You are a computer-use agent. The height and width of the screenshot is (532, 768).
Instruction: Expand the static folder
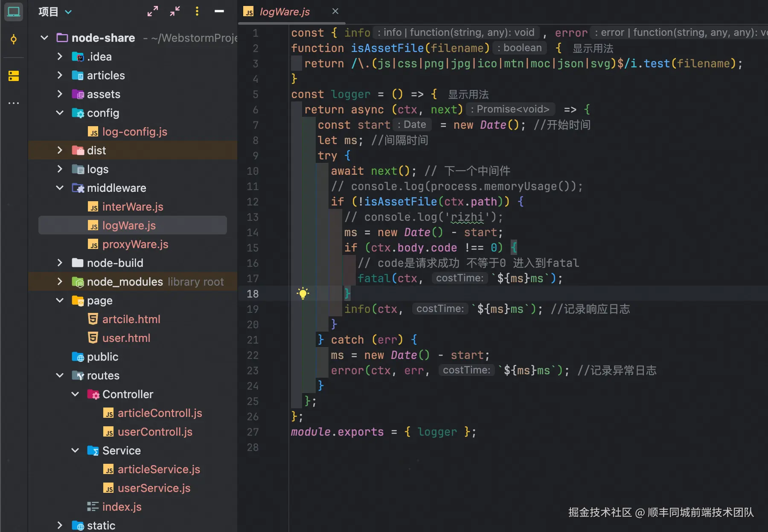click(60, 526)
